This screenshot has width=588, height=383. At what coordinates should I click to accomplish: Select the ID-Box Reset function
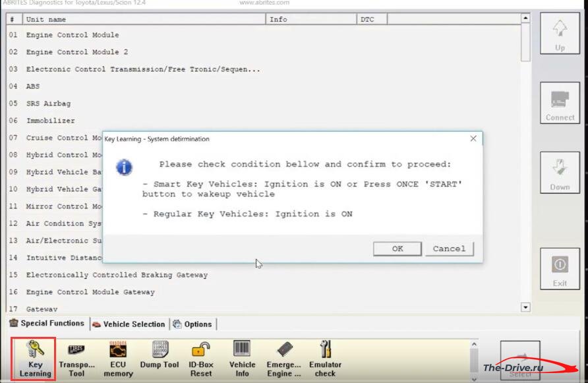click(201, 359)
